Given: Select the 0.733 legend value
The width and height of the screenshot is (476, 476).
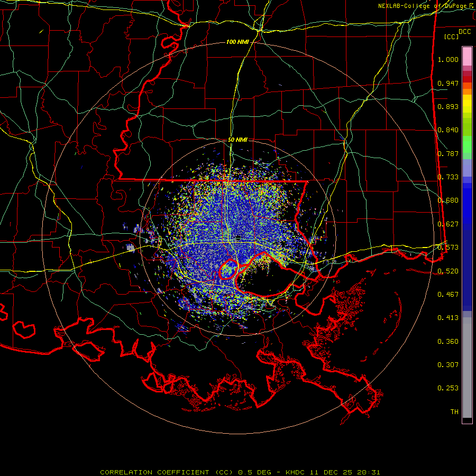Looking at the screenshot, I should click(448, 177).
